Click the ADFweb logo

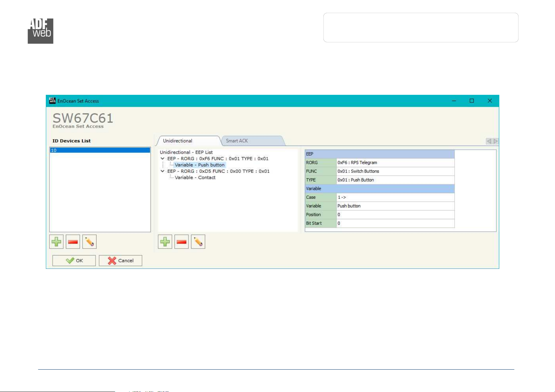click(41, 31)
